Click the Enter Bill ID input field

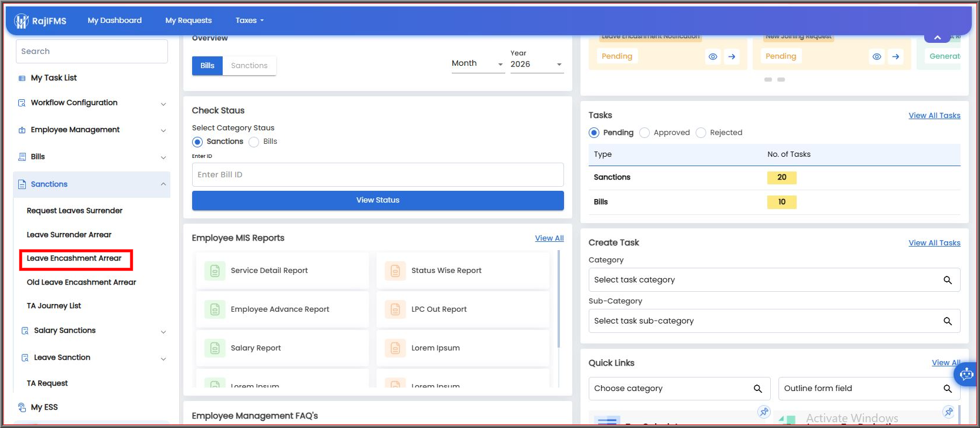click(378, 175)
